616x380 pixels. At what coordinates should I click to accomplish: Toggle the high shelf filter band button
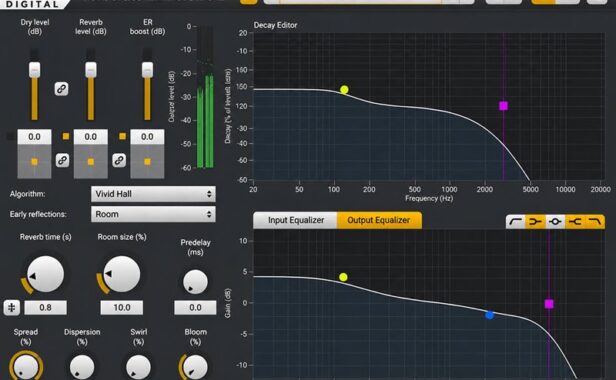574,222
